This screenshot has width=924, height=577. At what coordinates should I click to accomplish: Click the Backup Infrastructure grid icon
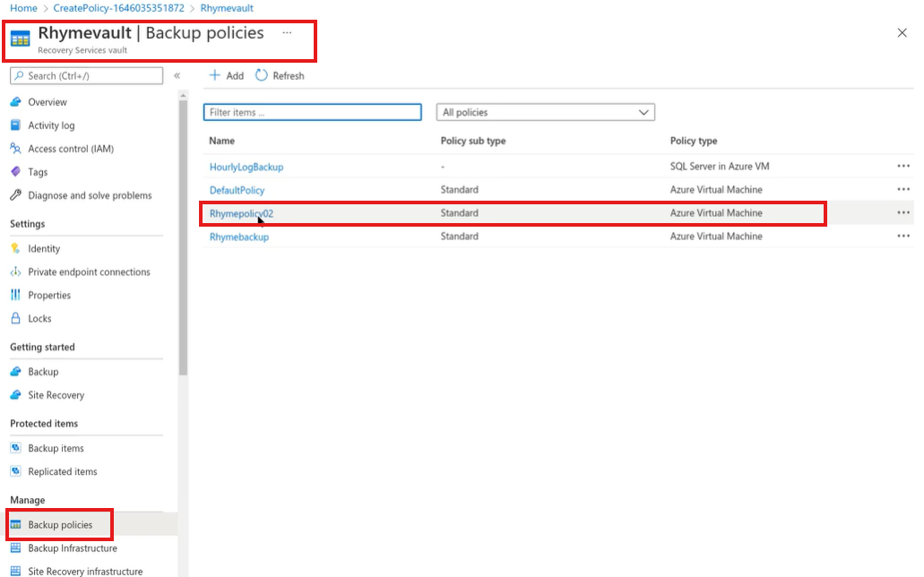(x=16, y=547)
